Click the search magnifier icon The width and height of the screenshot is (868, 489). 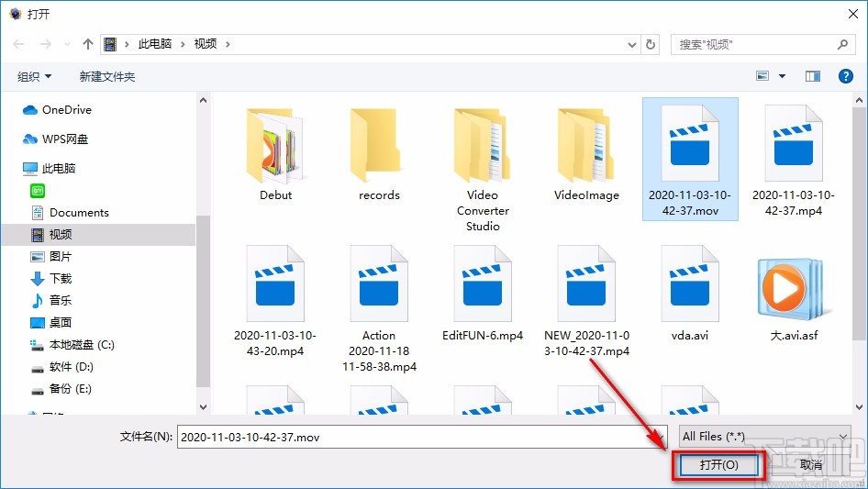[842, 44]
